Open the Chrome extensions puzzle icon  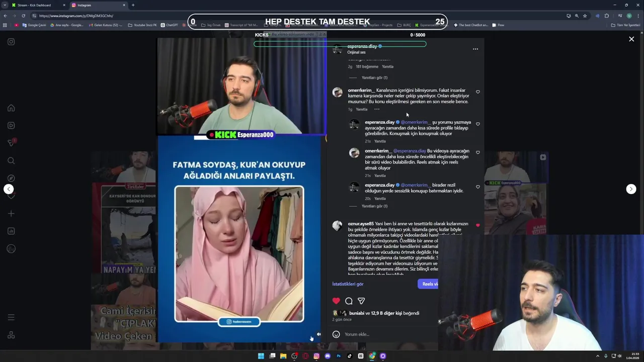pyautogui.click(x=607, y=16)
